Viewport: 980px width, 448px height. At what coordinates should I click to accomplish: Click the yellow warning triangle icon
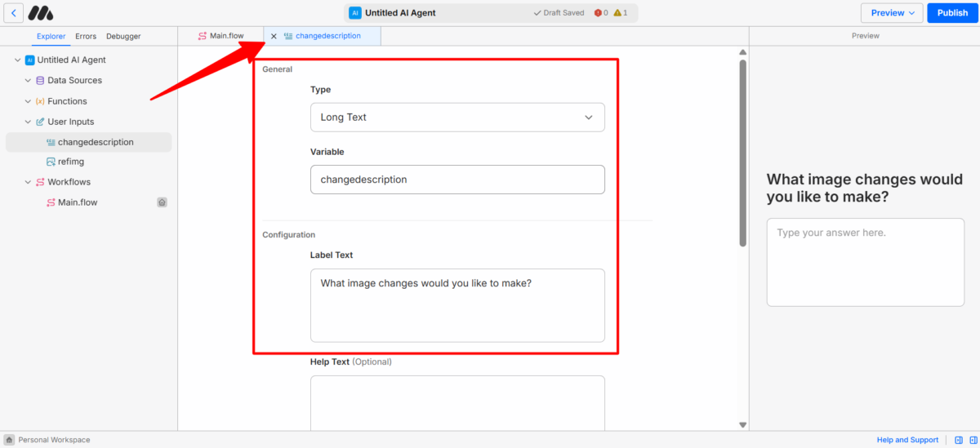(617, 13)
